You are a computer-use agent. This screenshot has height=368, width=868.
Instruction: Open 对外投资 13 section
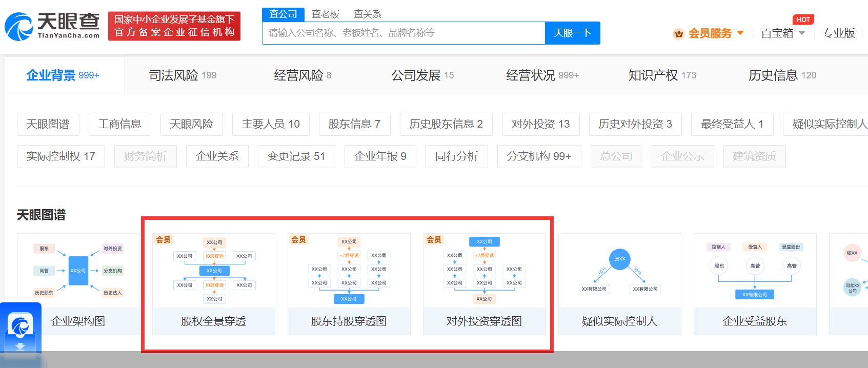[x=541, y=124]
